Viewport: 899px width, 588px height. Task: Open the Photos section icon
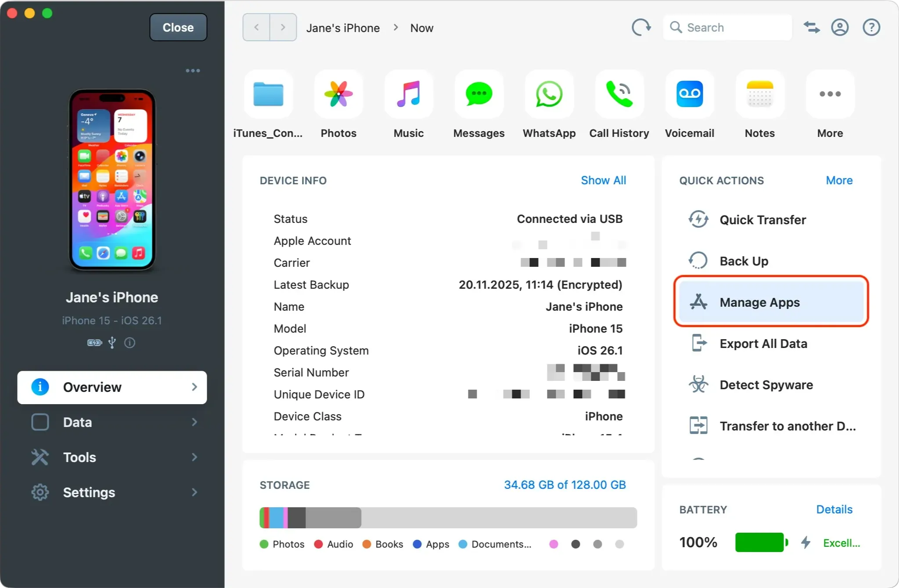(x=338, y=94)
